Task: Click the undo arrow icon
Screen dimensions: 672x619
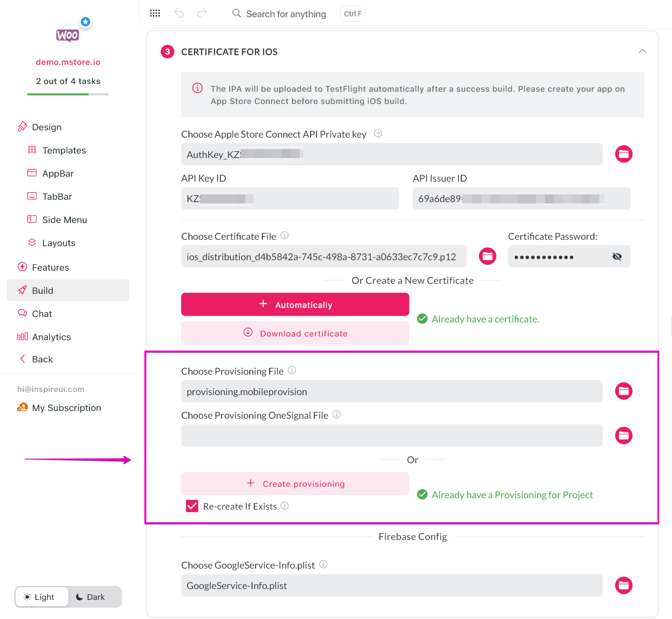Action: coord(179,13)
